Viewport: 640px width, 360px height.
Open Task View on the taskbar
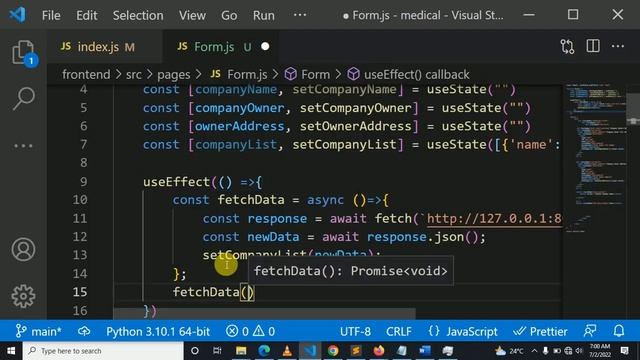[x=217, y=351]
